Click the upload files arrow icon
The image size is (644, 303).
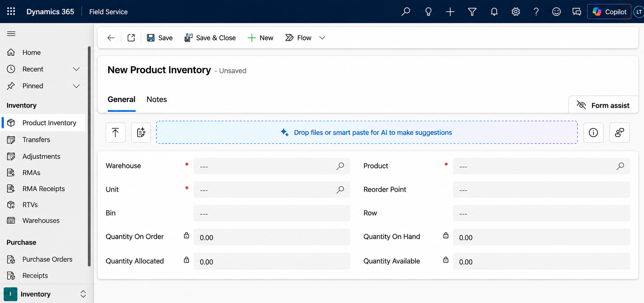tap(116, 132)
